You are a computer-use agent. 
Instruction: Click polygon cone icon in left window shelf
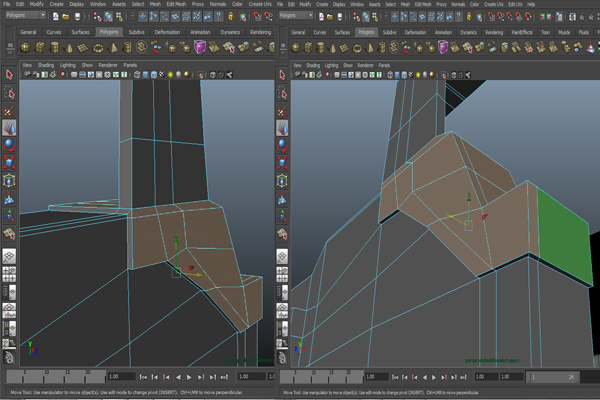(69, 47)
